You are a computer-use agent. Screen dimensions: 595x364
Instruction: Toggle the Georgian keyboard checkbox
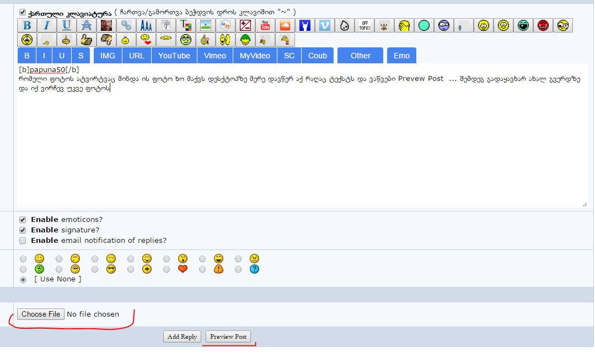pyautogui.click(x=23, y=13)
